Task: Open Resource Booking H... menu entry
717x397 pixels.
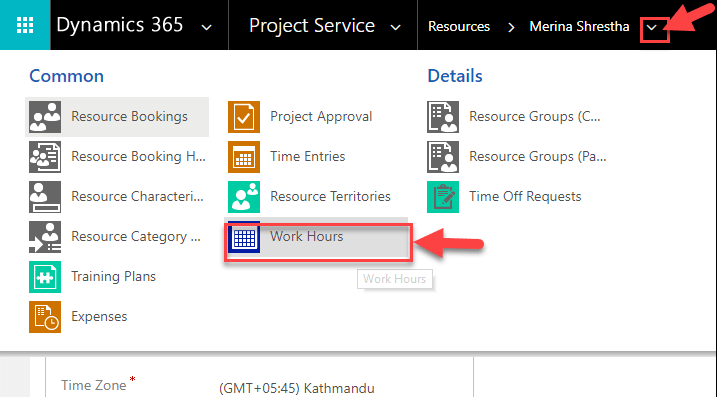Action: click(x=117, y=157)
